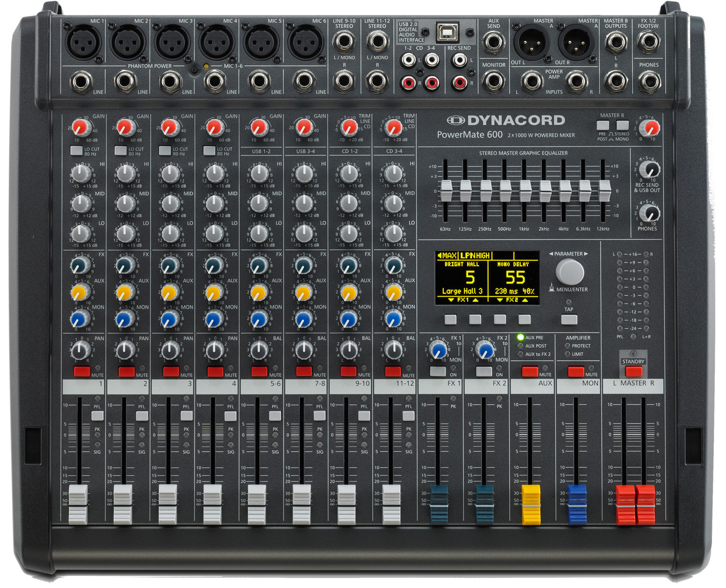
Task: Click the 1kHz graphic equalizer slider
Action: click(525, 191)
